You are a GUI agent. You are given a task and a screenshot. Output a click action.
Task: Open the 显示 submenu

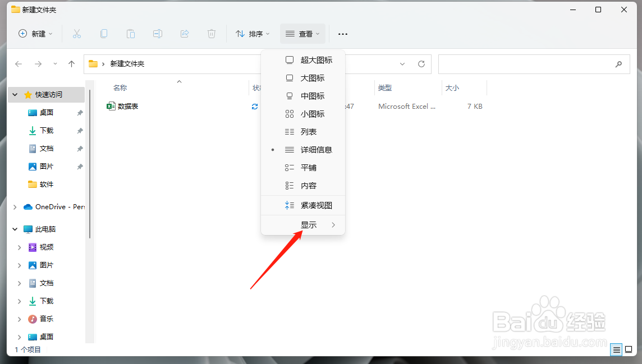(309, 224)
